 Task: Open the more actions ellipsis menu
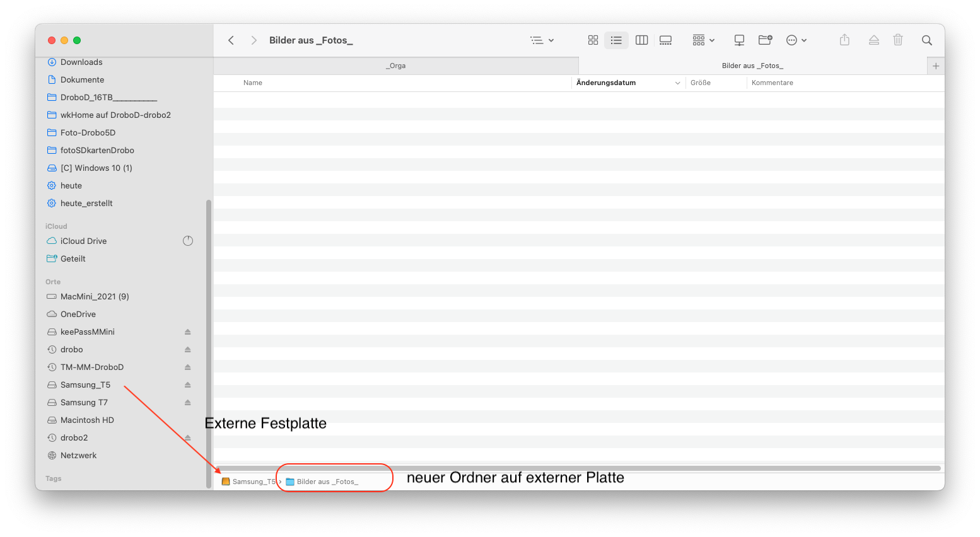click(796, 40)
